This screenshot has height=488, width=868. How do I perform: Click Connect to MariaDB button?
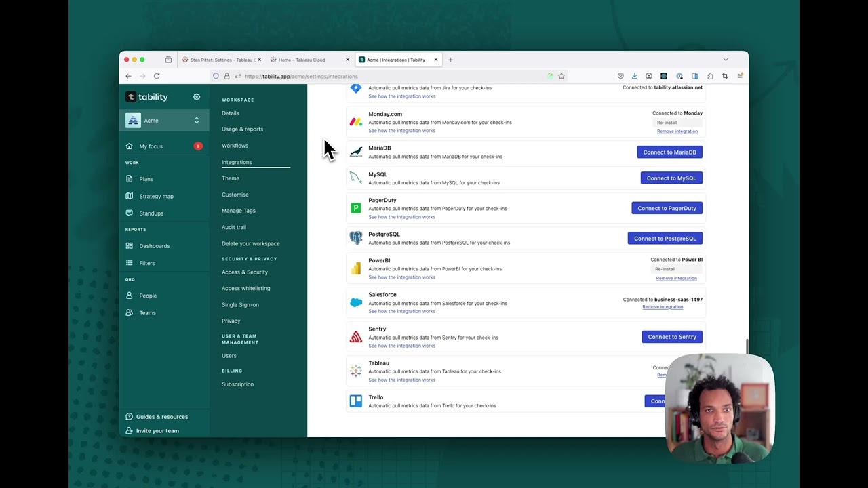(x=669, y=152)
